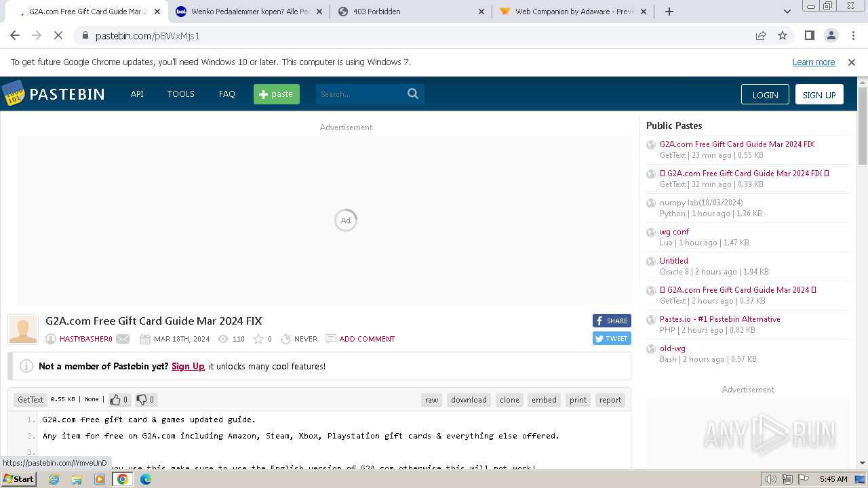This screenshot has height=488, width=868.
Task: Send message via envelope icon next to HASTYBASHER0
Action: click(123, 339)
